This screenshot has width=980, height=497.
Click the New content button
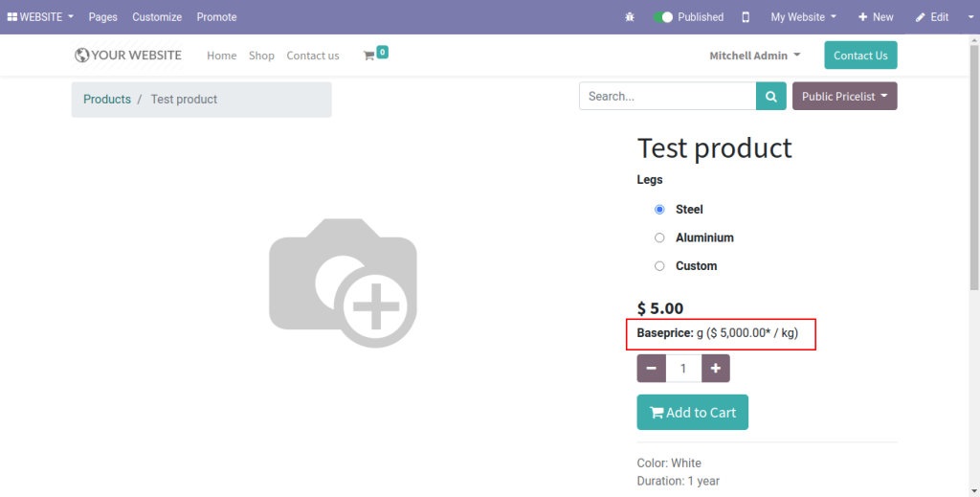[876, 17]
